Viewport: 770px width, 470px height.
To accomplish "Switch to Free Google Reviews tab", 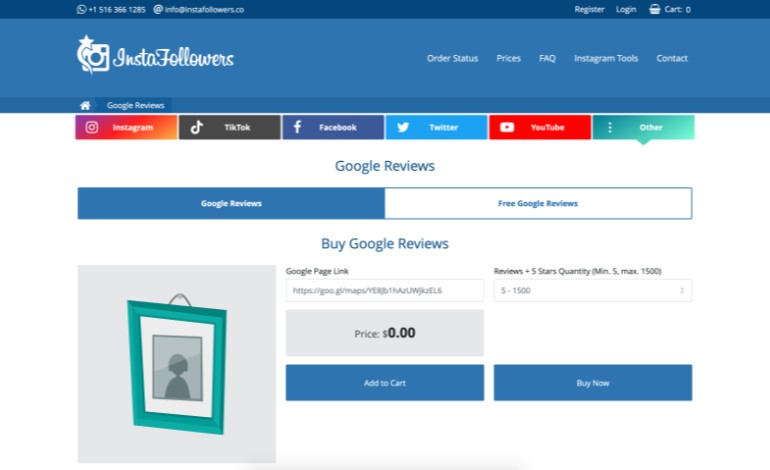I will 538,203.
